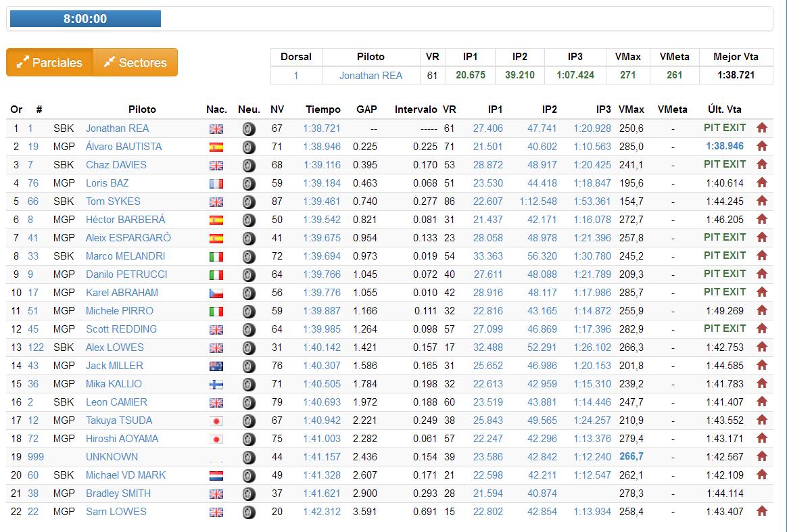Click the home icon in Jonathan REA's row

[x=762, y=128]
